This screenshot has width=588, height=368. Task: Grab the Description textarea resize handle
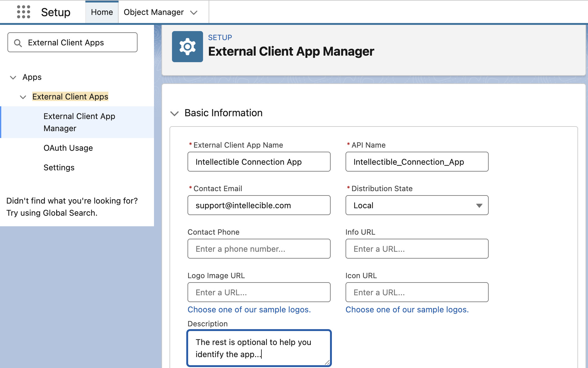327,362
